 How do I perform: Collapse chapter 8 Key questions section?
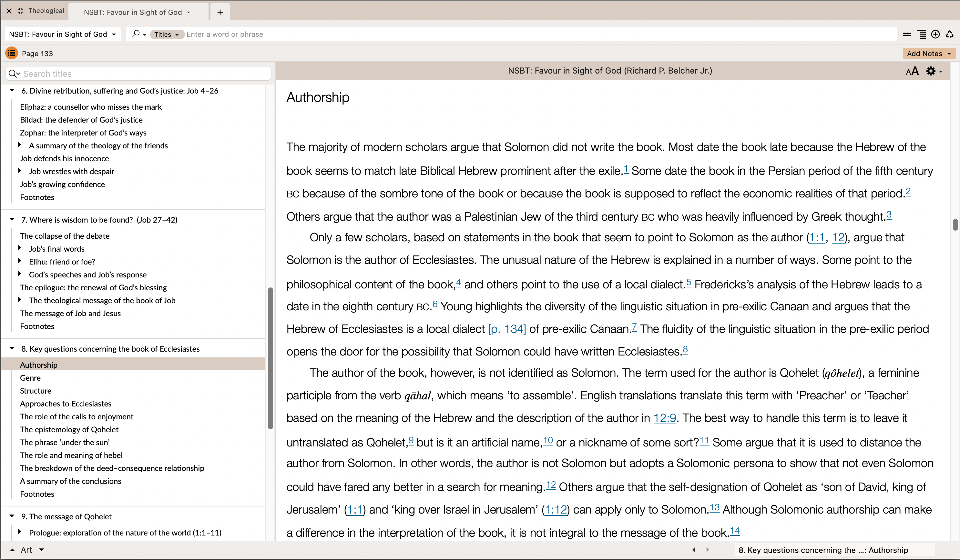[12, 348]
